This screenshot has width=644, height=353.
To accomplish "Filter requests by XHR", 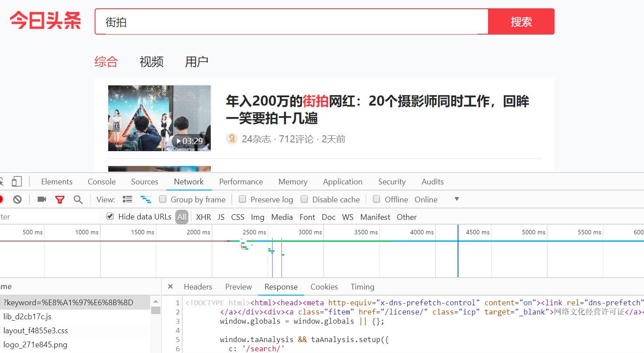I will coord(203,217).
